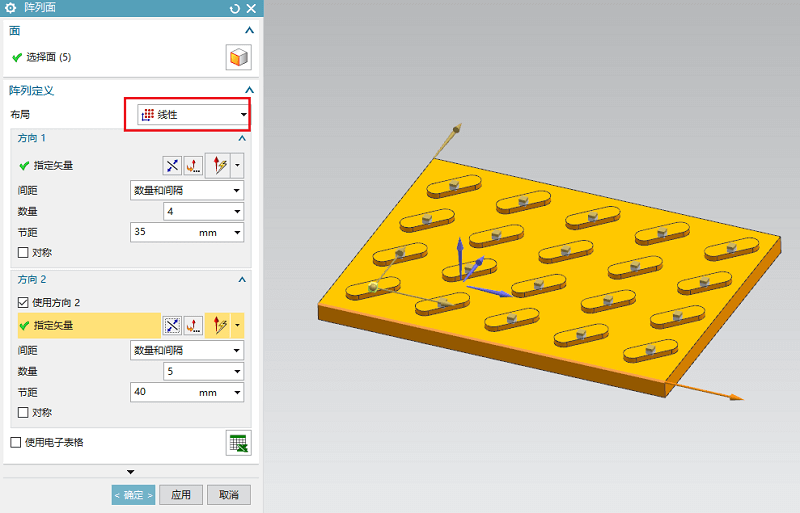Open vector type dropdown arrow in 方向 1
Image resolution: width=800 pixels, height=513 pixels.
[x=237, y=165]
